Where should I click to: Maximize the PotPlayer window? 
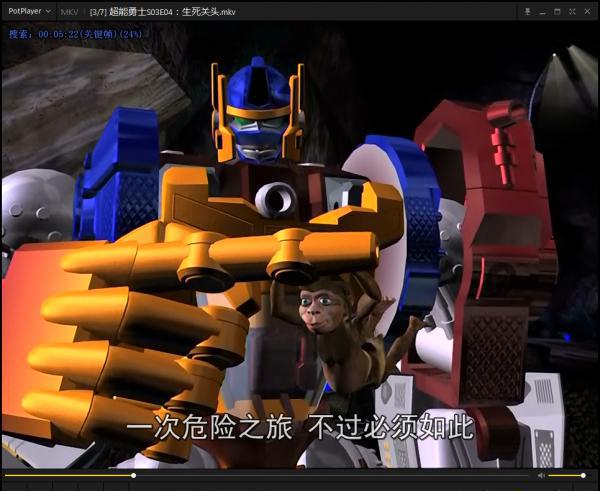[x=557, y=12]
